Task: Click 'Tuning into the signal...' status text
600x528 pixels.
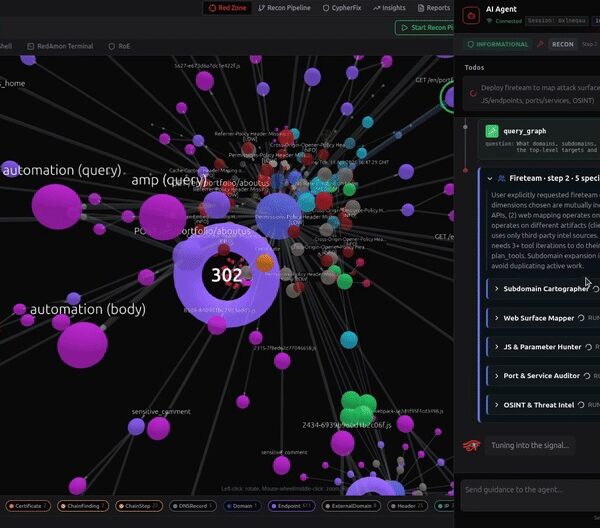Action: pyautogui.click(x=530, y=445)
